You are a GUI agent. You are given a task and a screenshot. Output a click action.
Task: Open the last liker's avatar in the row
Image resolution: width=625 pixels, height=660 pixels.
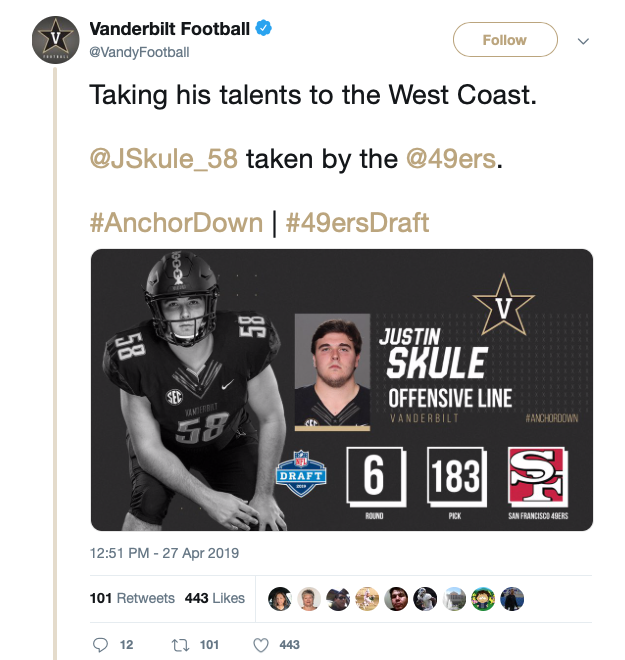513,598
